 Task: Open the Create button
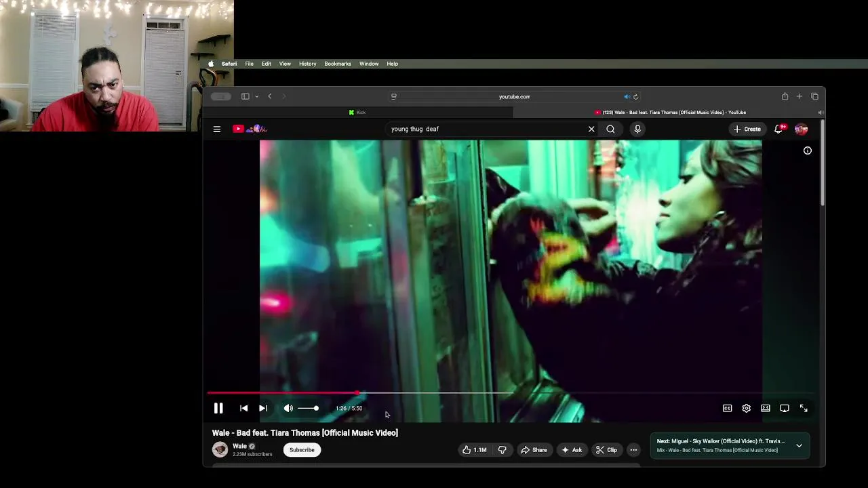[x=747, y=129]
